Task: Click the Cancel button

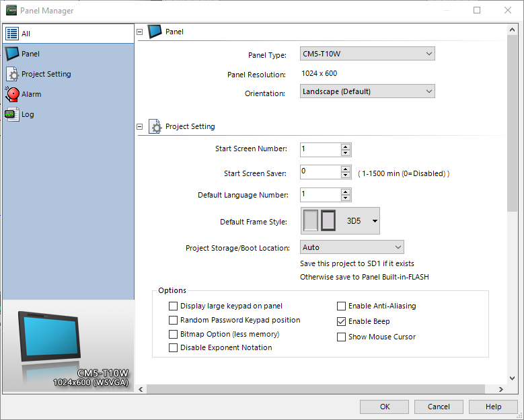Action: pos(439,407)
